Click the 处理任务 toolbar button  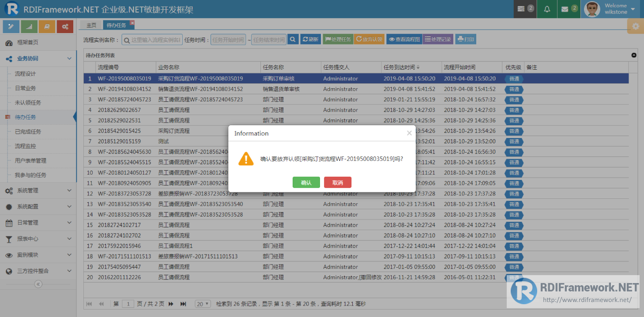[x=338, y=39]
